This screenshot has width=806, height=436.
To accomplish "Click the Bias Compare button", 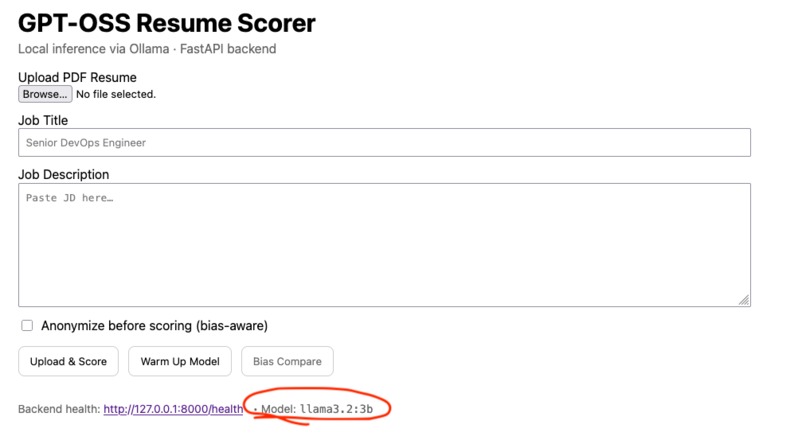I will 287,361.
